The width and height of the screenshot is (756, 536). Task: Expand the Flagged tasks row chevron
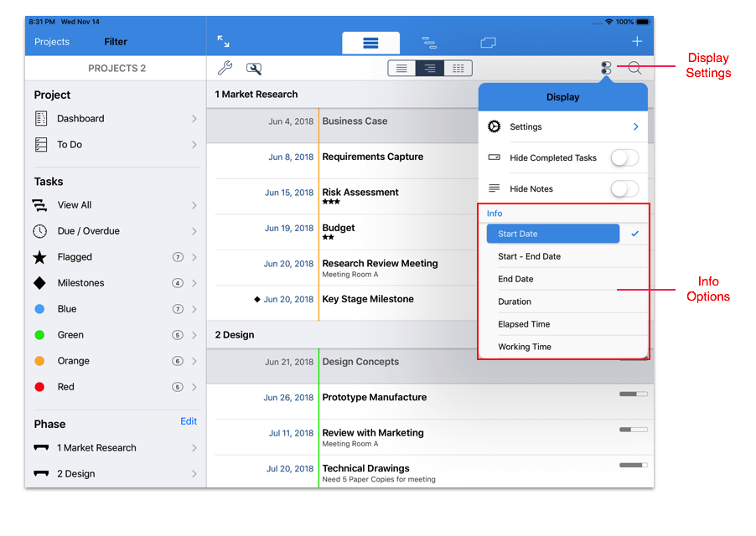pos(194,257)
